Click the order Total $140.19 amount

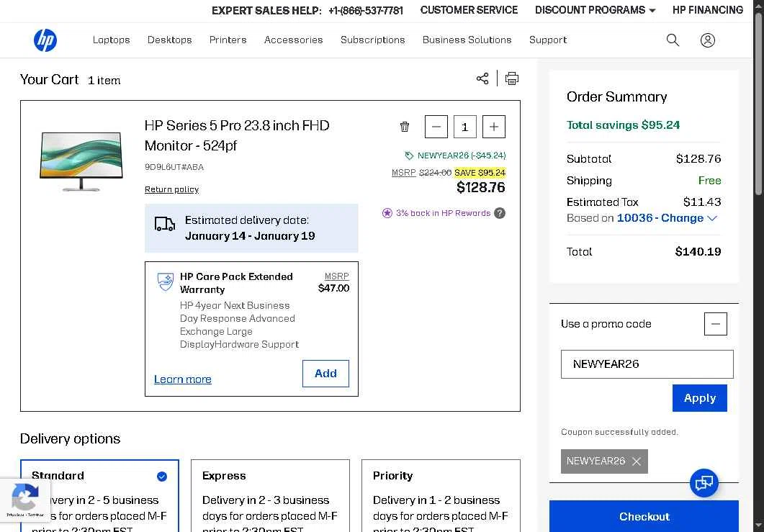pyautogui.click(x=698, y=252)
